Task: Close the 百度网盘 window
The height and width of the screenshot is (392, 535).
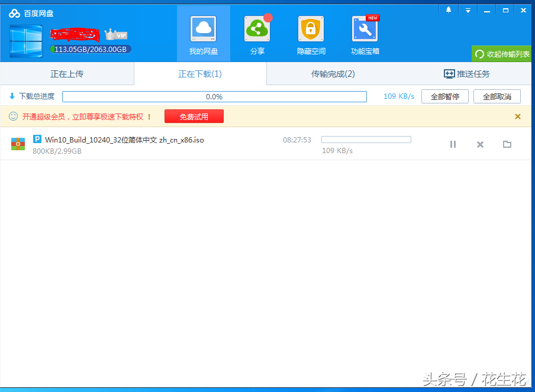Action: 523,11
